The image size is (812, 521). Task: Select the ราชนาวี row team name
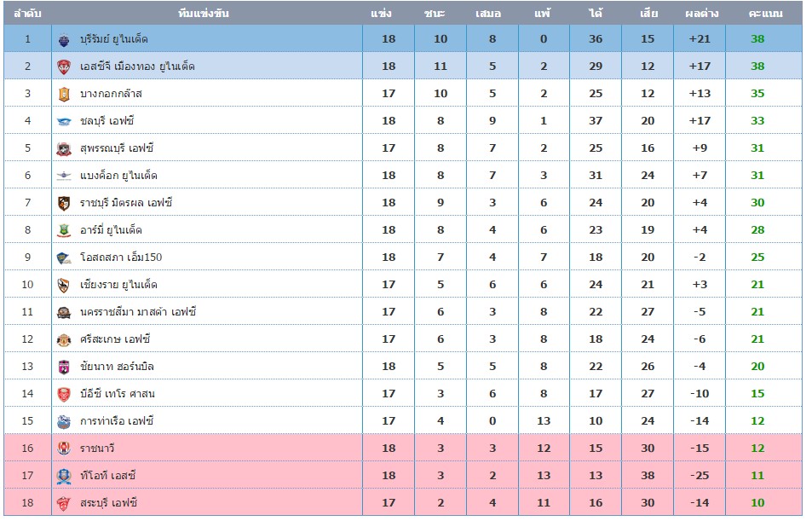(97, 449)
